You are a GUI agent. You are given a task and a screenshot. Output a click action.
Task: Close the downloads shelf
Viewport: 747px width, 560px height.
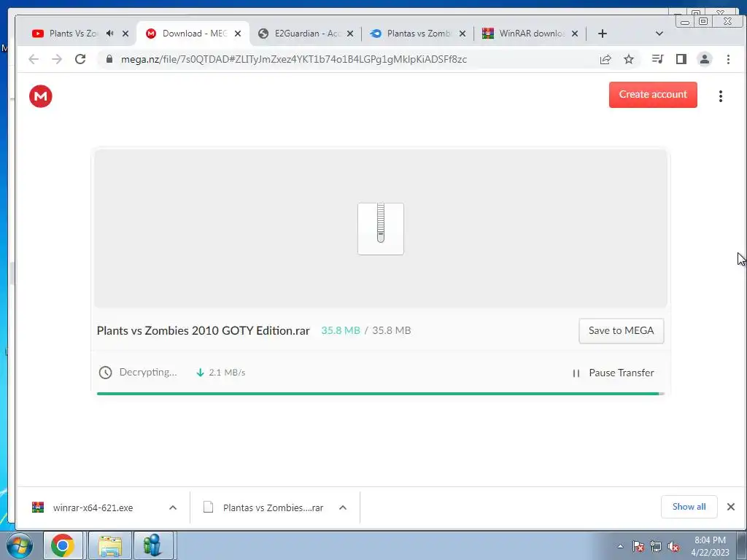(x=731, y=507)
